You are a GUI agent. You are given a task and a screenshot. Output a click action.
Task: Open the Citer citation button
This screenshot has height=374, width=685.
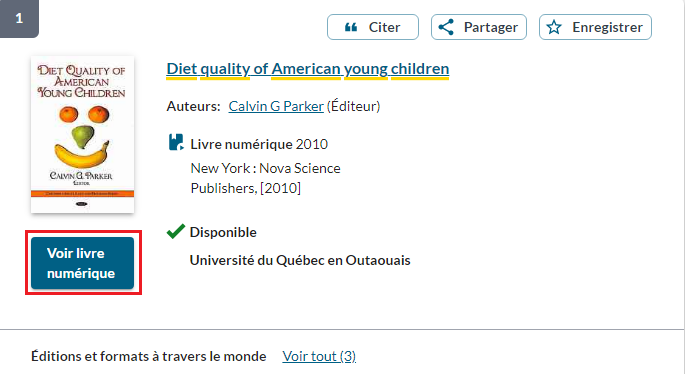click(373, 27)
